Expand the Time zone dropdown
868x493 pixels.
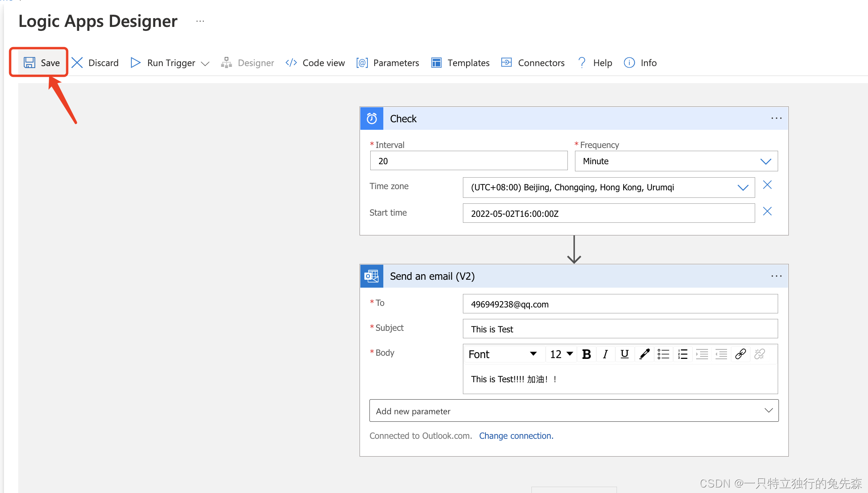click(609, 187)
